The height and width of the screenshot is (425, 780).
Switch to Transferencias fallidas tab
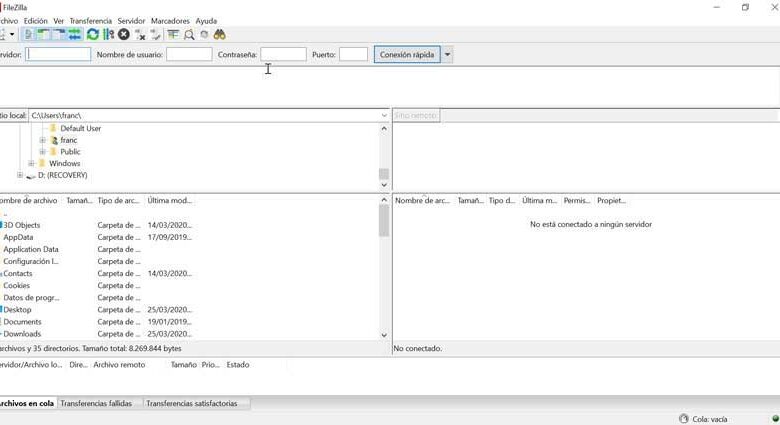(97, 404)
